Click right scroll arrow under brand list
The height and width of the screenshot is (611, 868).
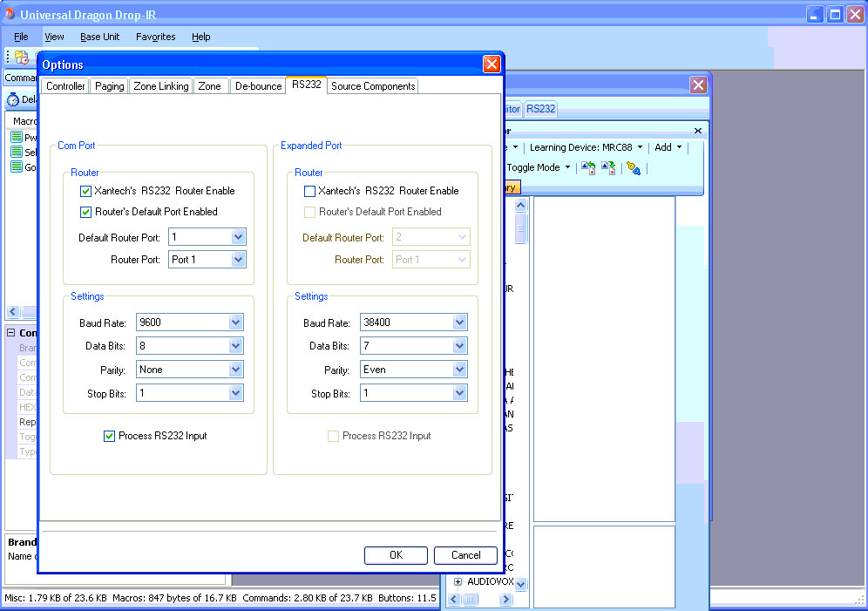[x=505, y=599]
